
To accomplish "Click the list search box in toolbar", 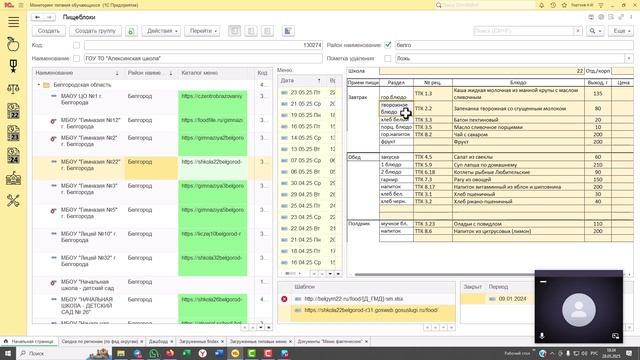I will point(524,31).
